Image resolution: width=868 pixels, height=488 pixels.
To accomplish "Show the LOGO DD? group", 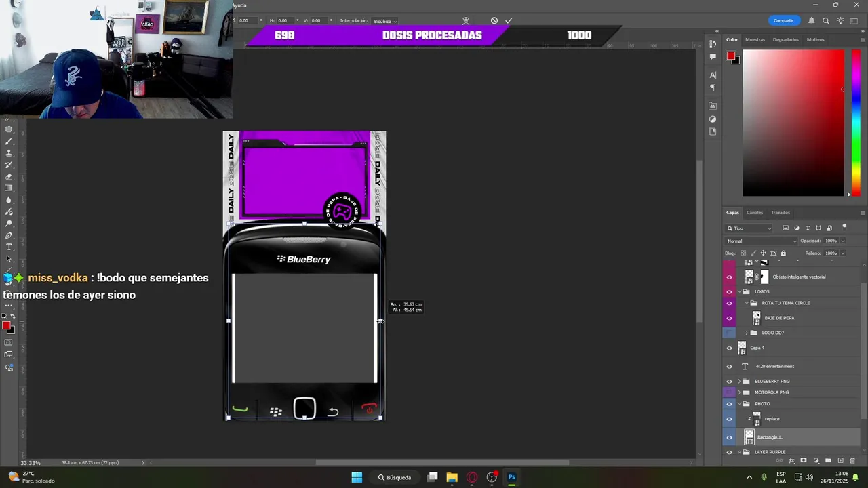I will (730, 333).
